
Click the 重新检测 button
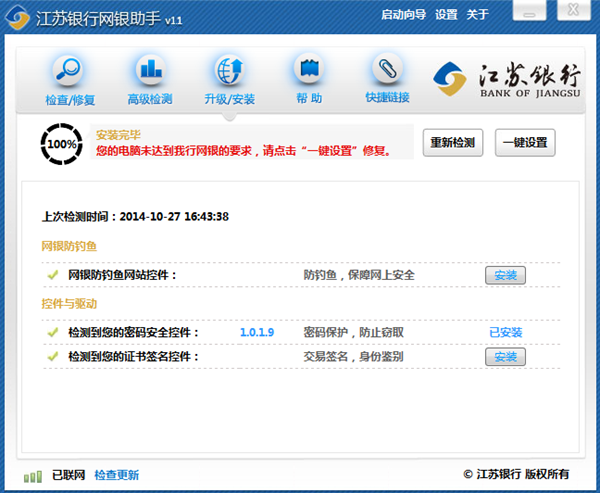(453, 142)
